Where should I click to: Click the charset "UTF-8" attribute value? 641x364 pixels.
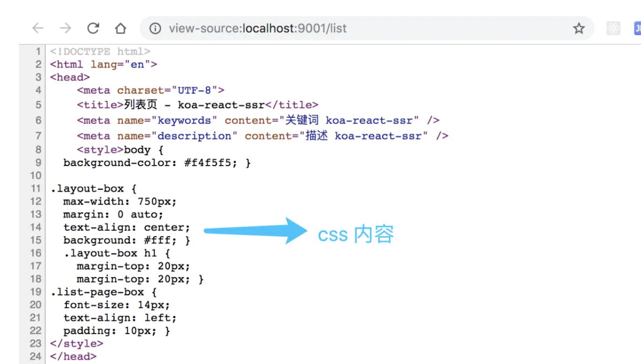pyautogui.click(x=195, y=90)
